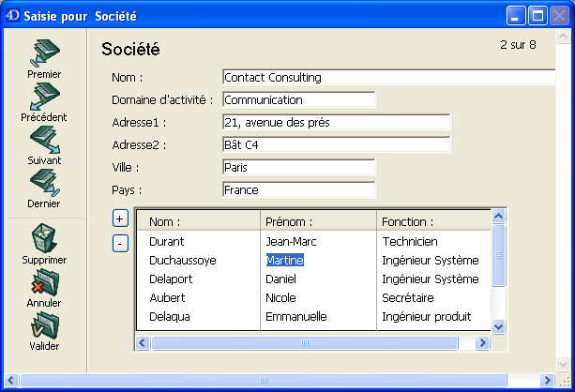
Task: Jump to next record using Suivant
Action: [44, 141]
